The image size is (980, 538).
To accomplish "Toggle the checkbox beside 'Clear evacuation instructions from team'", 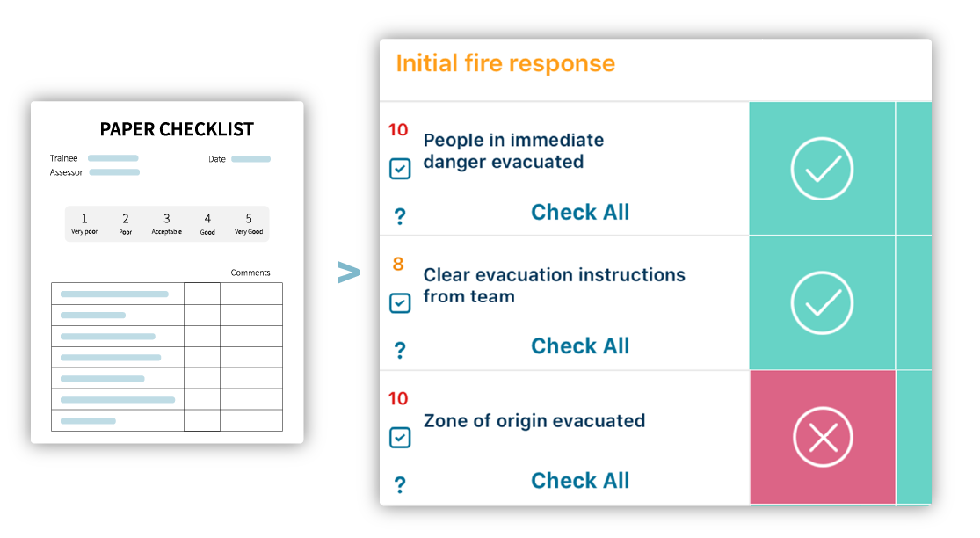I will coord(400,302).
